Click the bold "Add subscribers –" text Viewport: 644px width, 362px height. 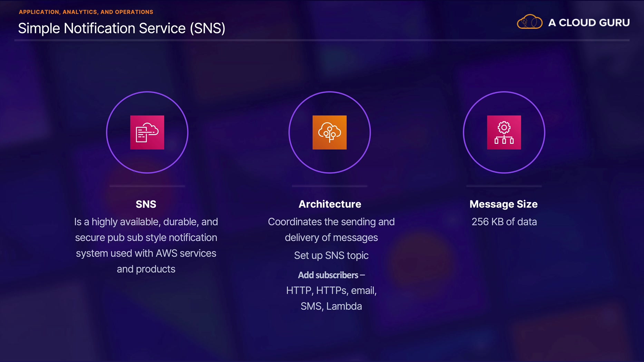pyautogui.click(x=331, y=275)
